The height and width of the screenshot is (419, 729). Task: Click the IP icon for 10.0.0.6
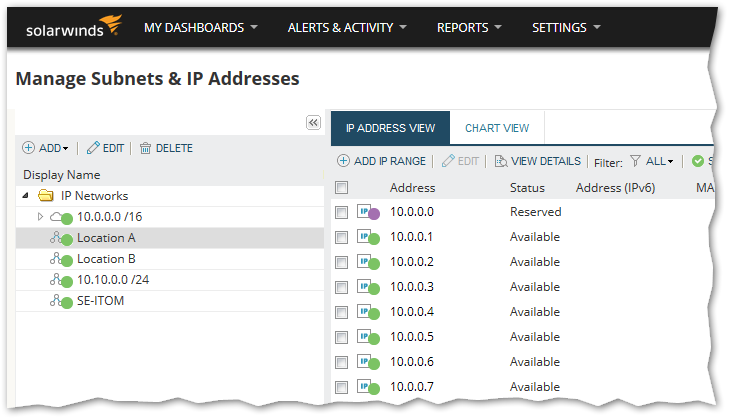(368, 363)
